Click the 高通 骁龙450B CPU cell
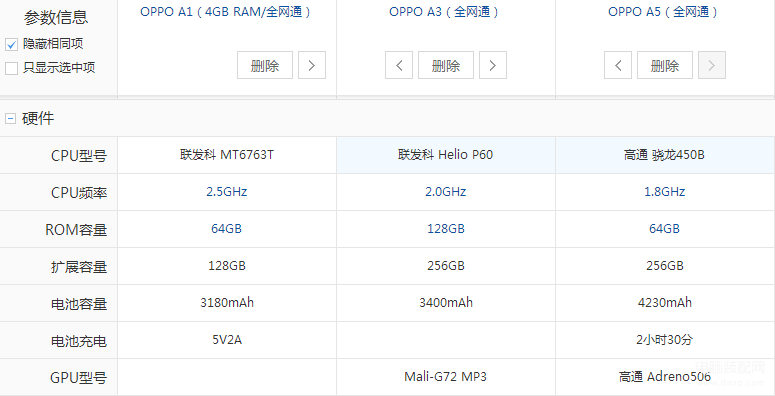 (x=665, y=155)
